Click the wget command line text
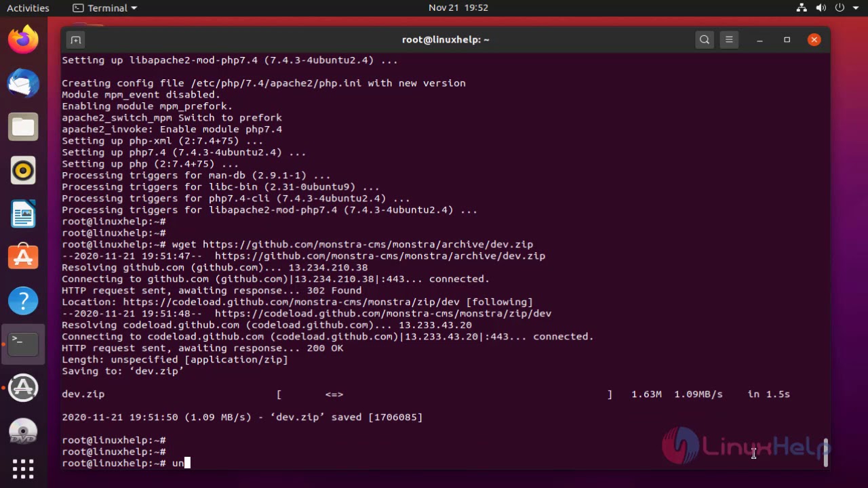The image size is (868, 488). pos(353,245)
